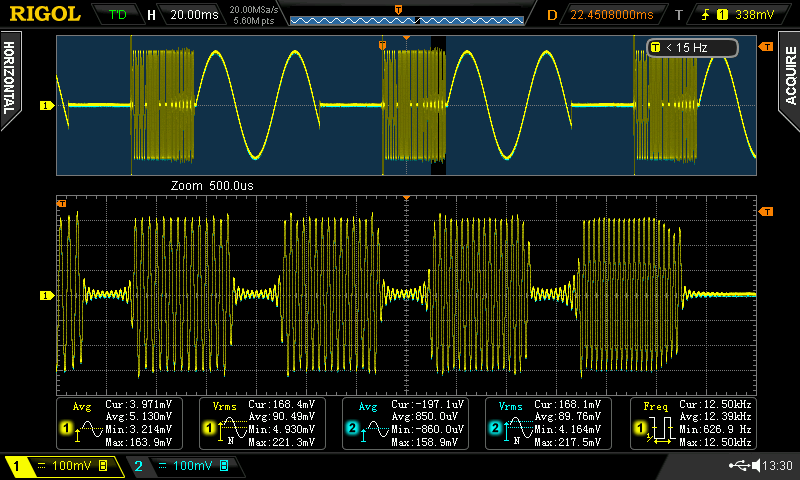Click the trigger source channel 1 badge
Image resolution: width=800 pixels, height=480 pixels.
pyautogui.click(x=722, y=15)
